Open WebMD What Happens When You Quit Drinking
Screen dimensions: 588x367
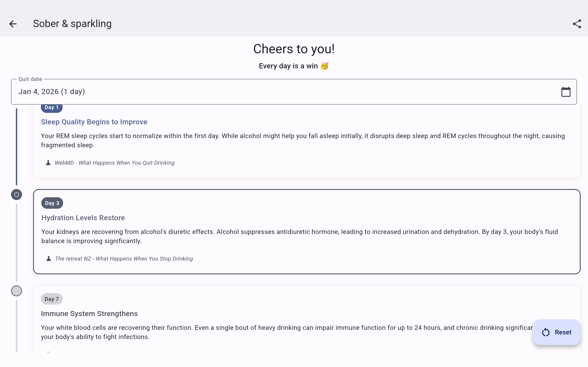coord(114,163)
